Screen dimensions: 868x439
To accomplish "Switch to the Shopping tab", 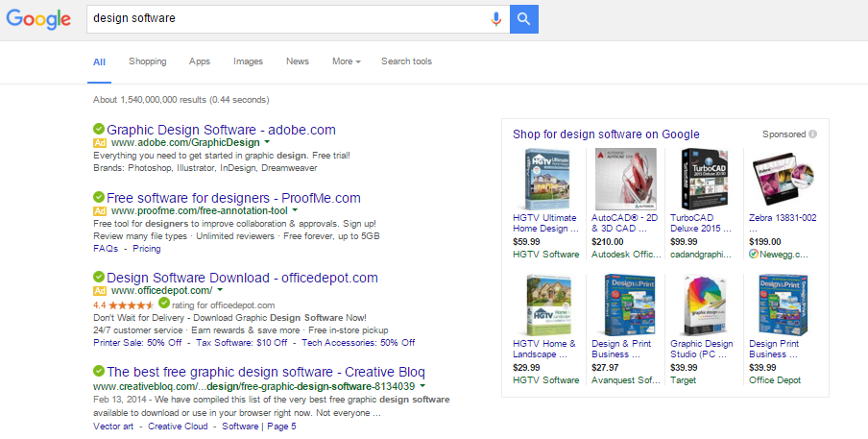I will point(147,61).
